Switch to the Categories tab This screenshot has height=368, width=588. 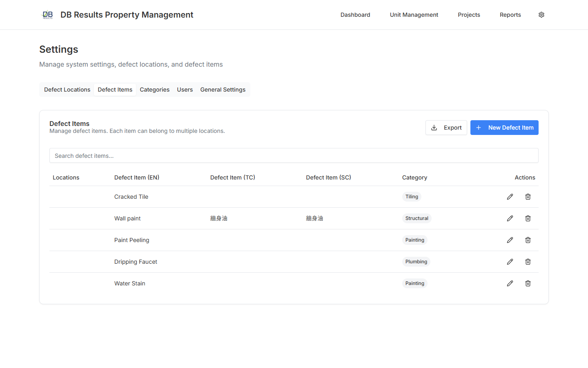point(155,90)
